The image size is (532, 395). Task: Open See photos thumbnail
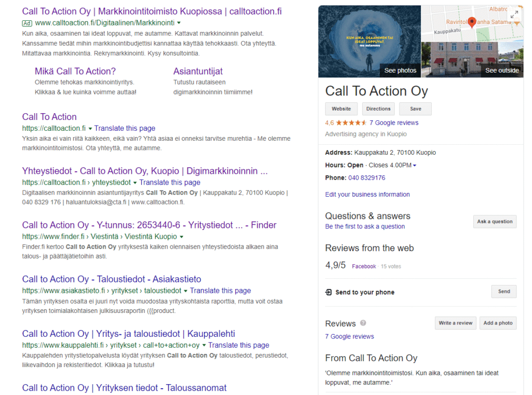click(x=369, y=42)
